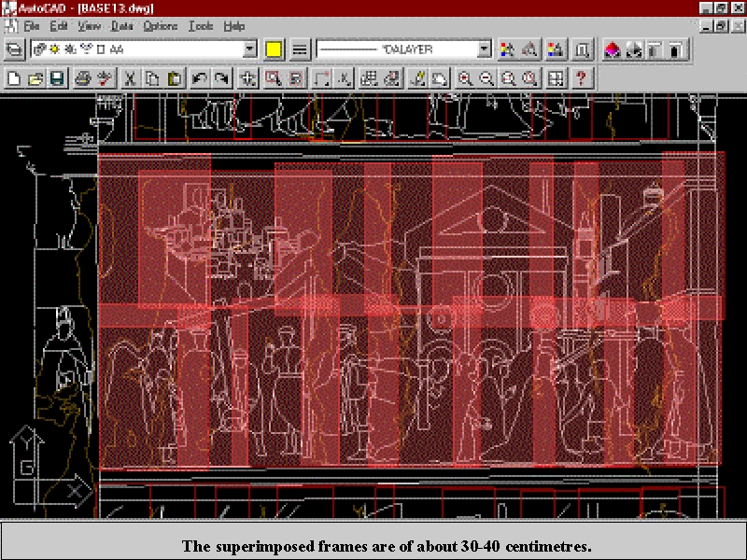Click the Multiline Style icon
Image resolution: width=747 pixels, height=560 pixels.
point(529,49)
